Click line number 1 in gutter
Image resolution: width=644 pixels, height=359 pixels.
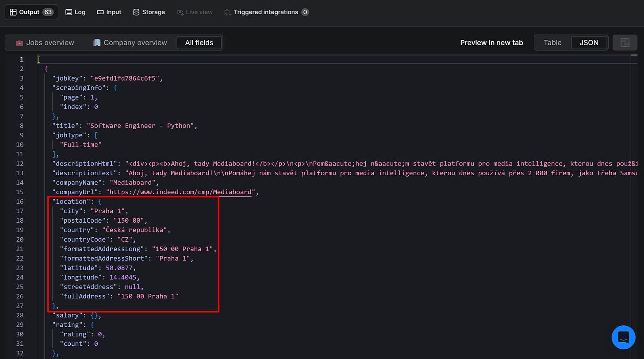coord(22,59)
